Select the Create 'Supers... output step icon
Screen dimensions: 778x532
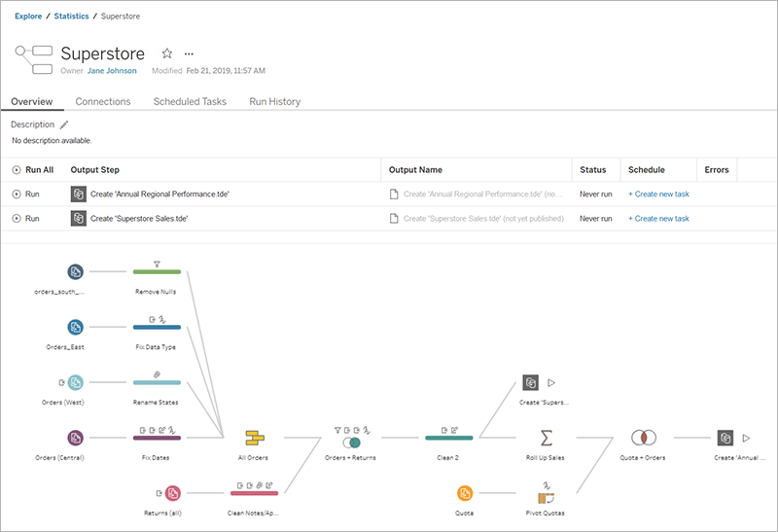pos(530,382)
